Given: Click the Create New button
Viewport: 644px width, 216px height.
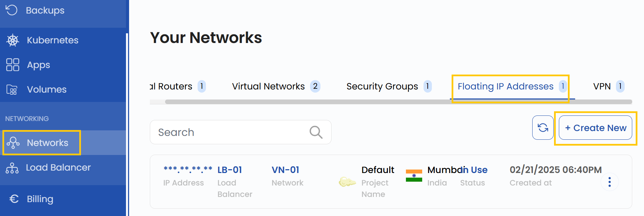Looking at the screenshot, I should tap(595, 128).
